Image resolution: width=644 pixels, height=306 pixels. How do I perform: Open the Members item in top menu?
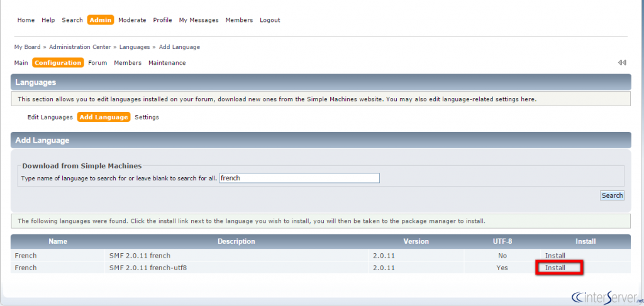[239, 20]
